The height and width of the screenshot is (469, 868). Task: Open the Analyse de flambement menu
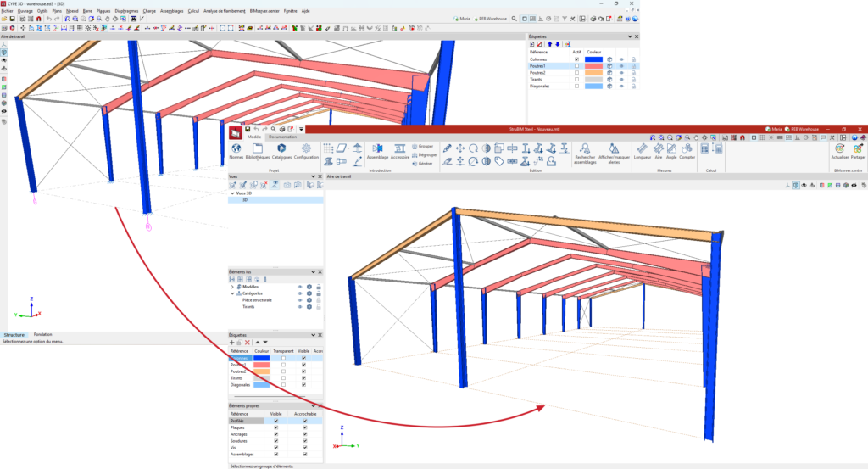223,11
